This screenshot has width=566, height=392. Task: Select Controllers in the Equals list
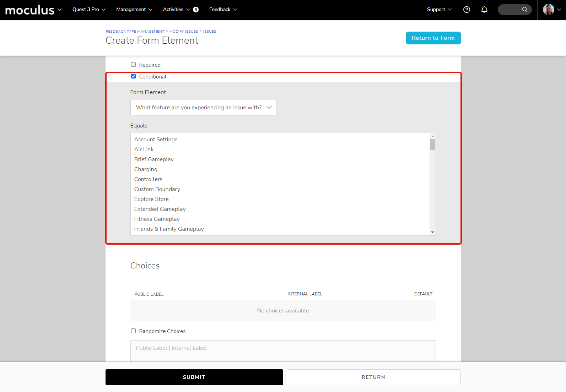pos(148,179)
